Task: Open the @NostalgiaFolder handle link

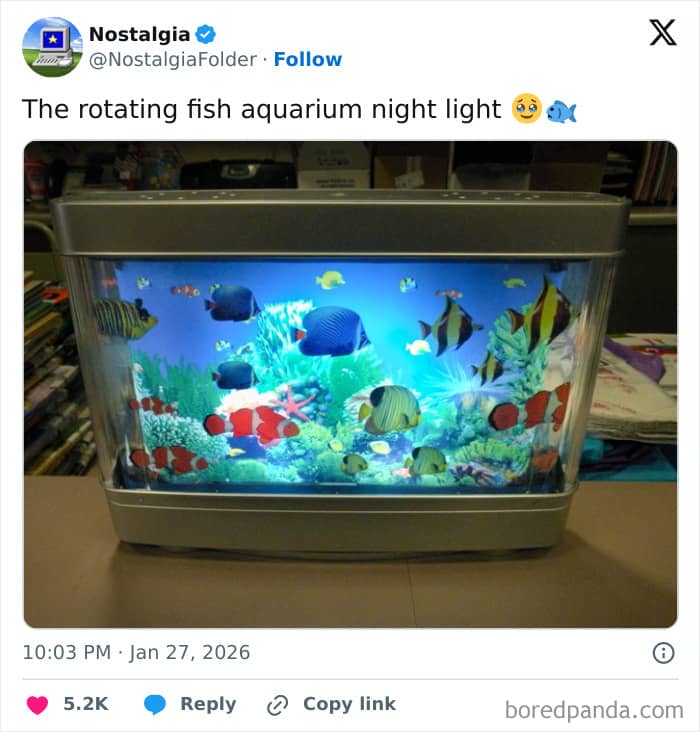Action: click(173, 59)
